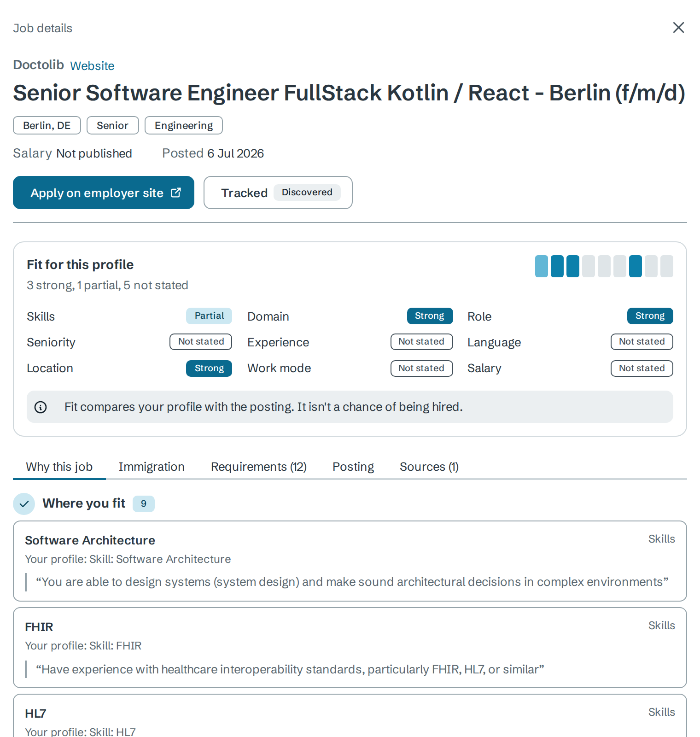Viewport: 700px width, 737px height.
Task: Open the Software Architecture fit card
Action: coord(350,561)
